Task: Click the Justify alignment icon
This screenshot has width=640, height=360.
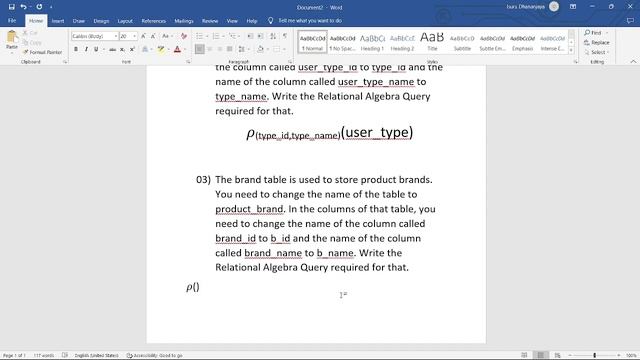Action: coord(229,49)
